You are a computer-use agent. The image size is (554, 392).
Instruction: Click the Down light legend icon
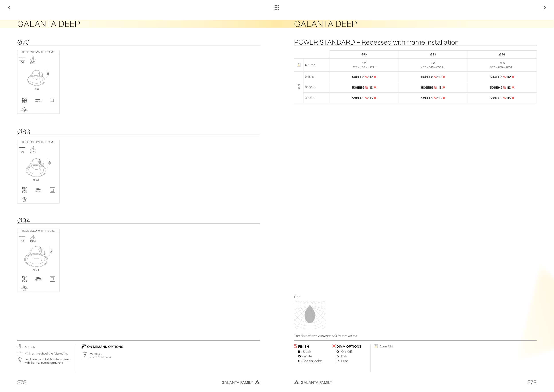click(x=376, y=346)
